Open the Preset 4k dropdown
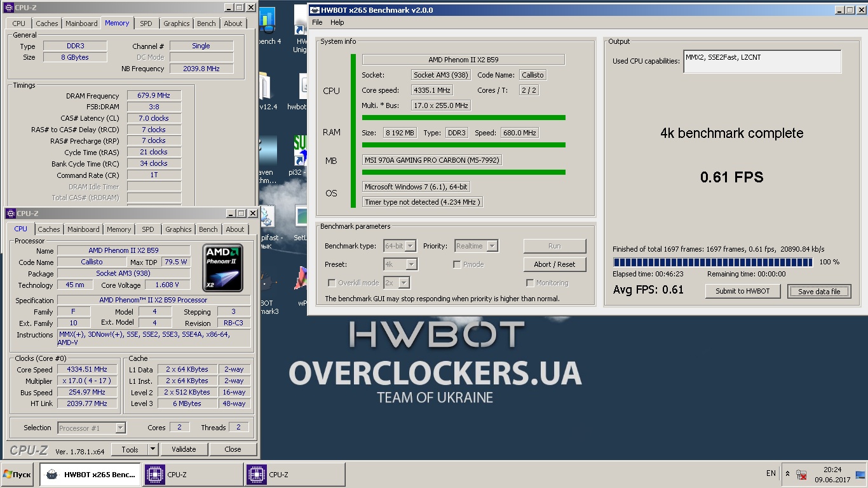Image resolution: width=868 pixels, height=488 pixels. pyautogui.click(x=411, y=264)
